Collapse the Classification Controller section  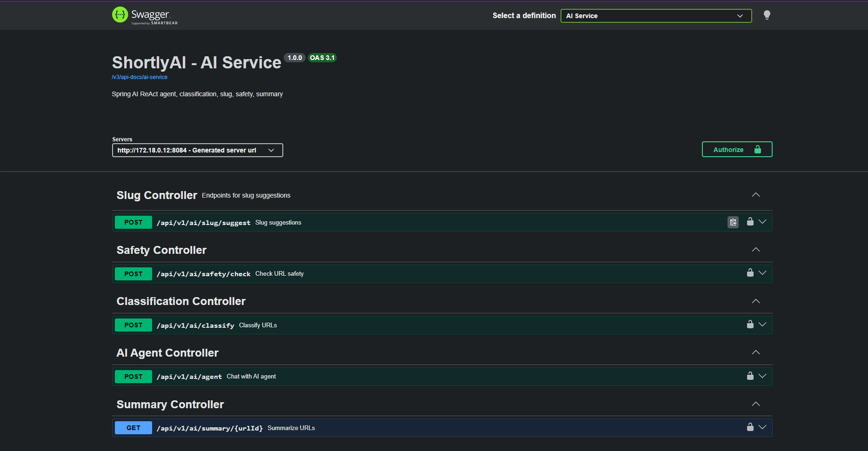coord(756,301)
